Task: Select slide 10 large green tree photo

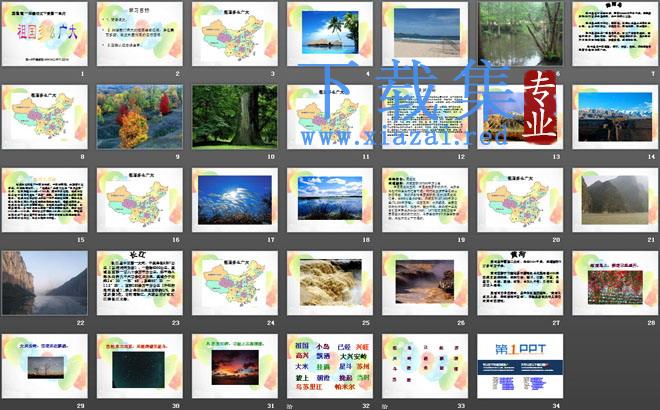Action: point(235,117)
